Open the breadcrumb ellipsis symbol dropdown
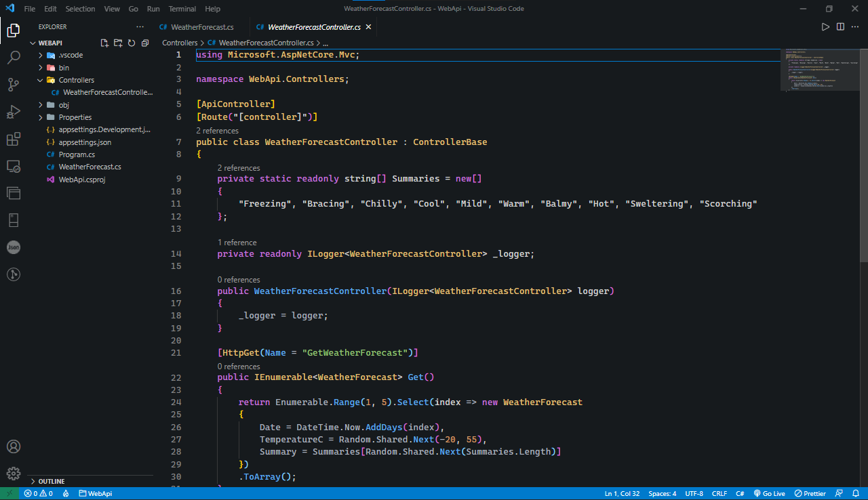This screenshot has width=868, height=500. [x=325, y=43]
